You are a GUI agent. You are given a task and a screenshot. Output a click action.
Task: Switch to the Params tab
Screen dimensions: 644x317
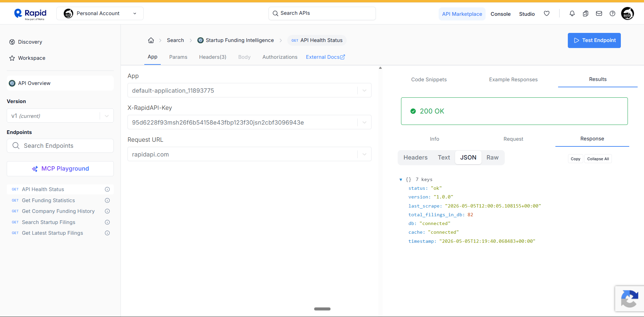click(178, 57)
